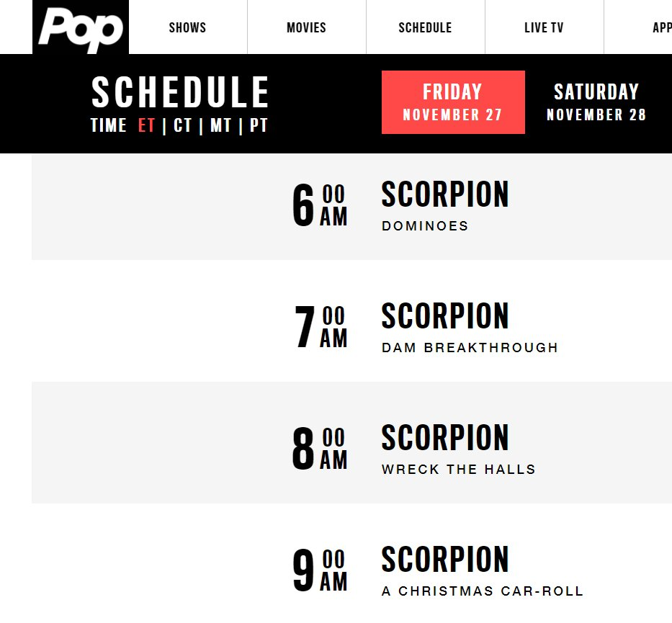Go to the Schedule nav item
672x623 pixels.
(x=425, y=27)
